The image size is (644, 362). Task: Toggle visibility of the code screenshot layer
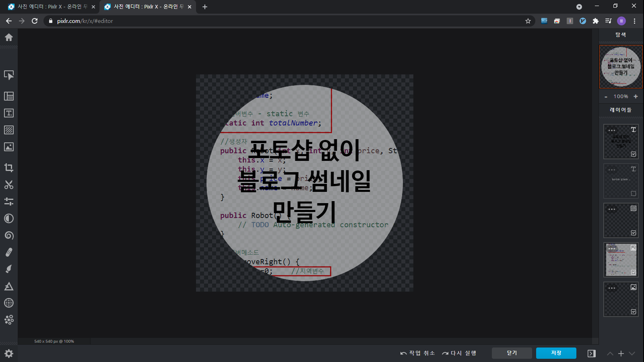[x=634, y=272]
